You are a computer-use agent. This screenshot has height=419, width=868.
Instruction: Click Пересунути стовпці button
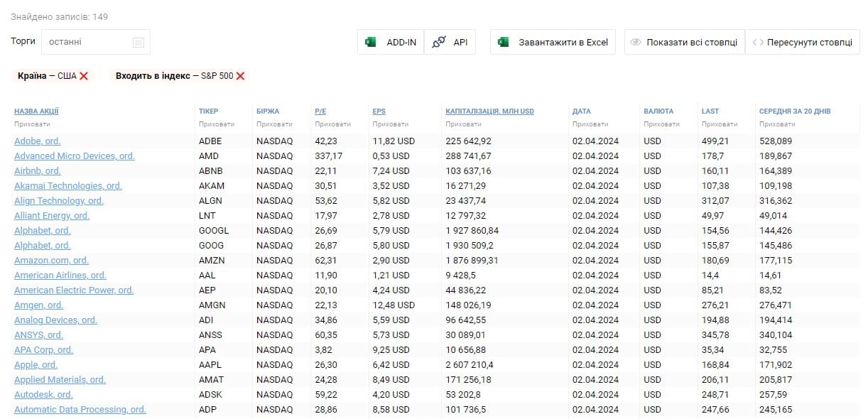(x=803, y=42)
